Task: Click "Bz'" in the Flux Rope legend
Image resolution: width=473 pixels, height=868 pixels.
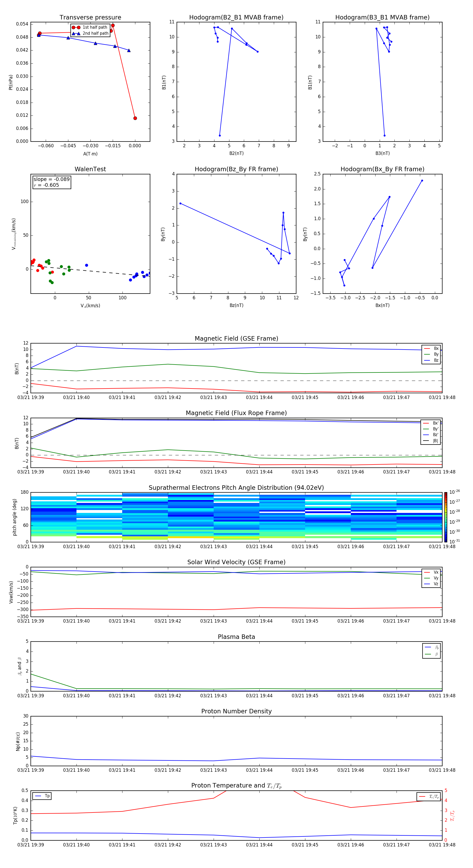Action: [435, 435]
